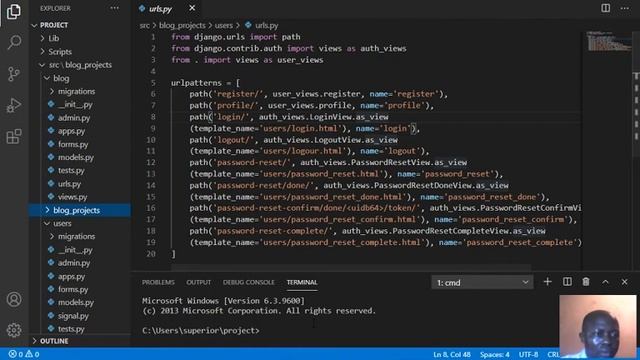The width and height of the screenshot is (640, 360).
Task: Kill terminal with trash icon
Action: tap(586, 282)
